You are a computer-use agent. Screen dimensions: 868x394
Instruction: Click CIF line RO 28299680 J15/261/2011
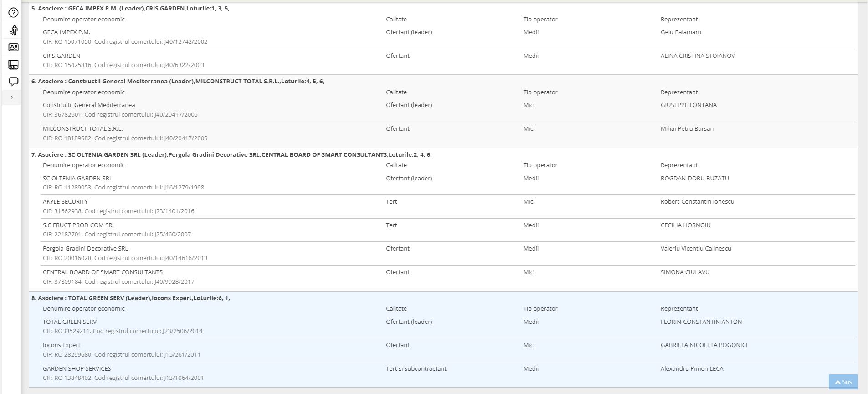tap(122, 354)
